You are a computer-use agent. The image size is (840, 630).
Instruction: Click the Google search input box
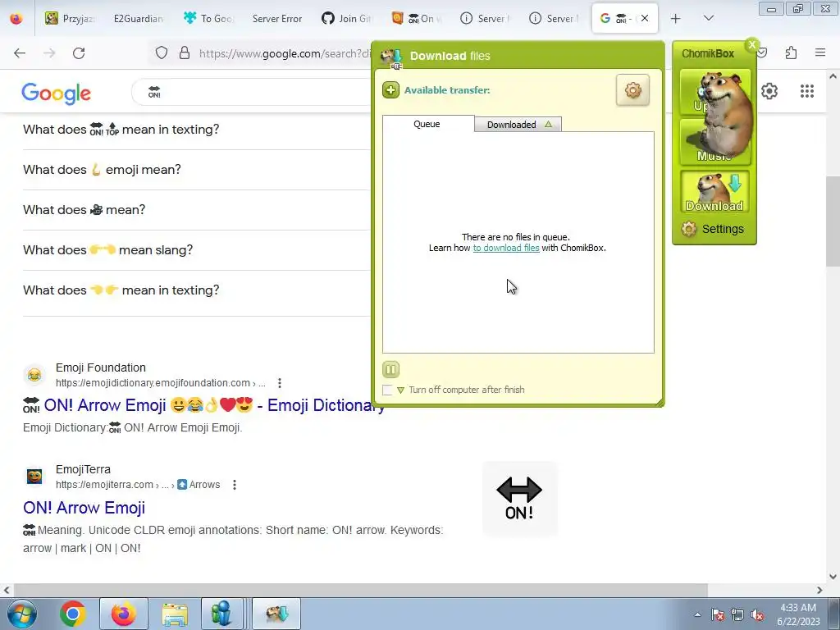(252, 92)
